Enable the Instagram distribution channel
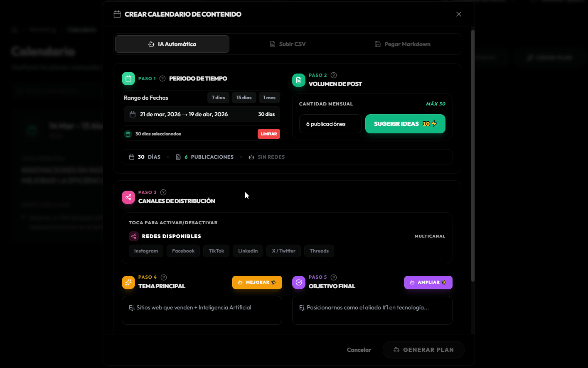This screenshot has height=368, width=588. (x=146, y=250)
